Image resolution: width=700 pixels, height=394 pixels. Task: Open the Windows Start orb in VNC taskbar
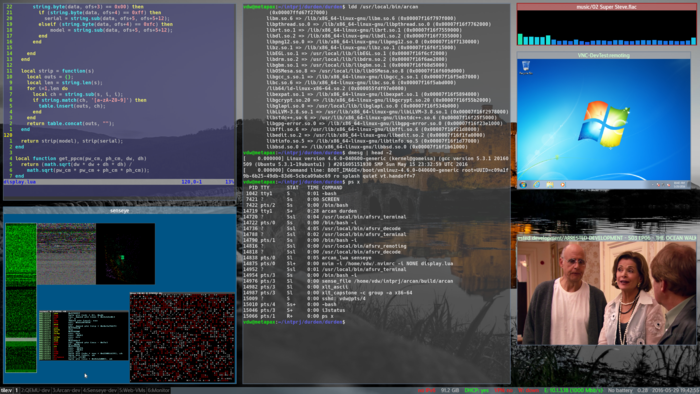pyautogui.click(x=523, y=184)
